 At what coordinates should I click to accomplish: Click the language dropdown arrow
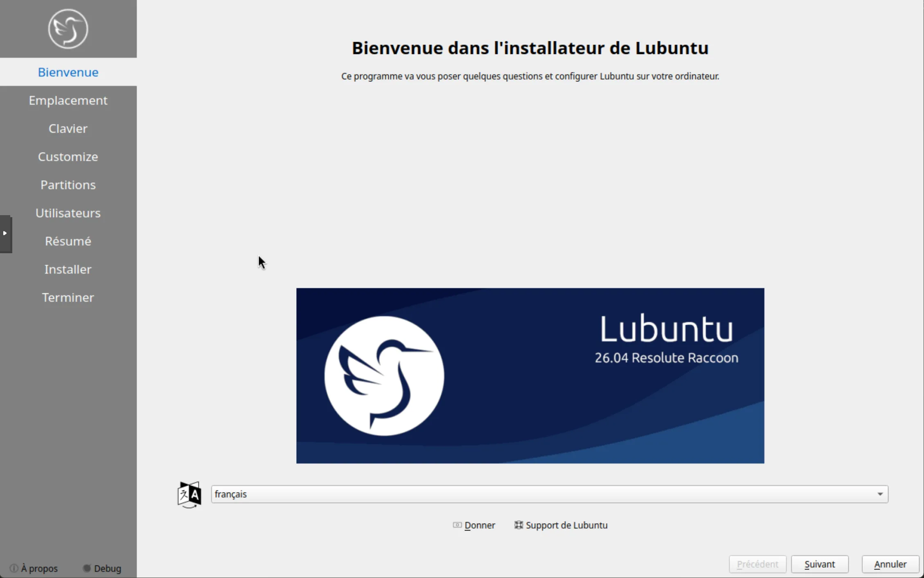880,494
